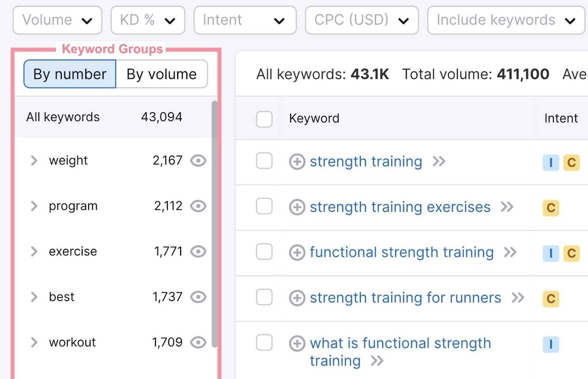Open the CPC (USD) filter dropdown
Image resolution: width=588 pixels, height=379 pixels.
(362, 20)
